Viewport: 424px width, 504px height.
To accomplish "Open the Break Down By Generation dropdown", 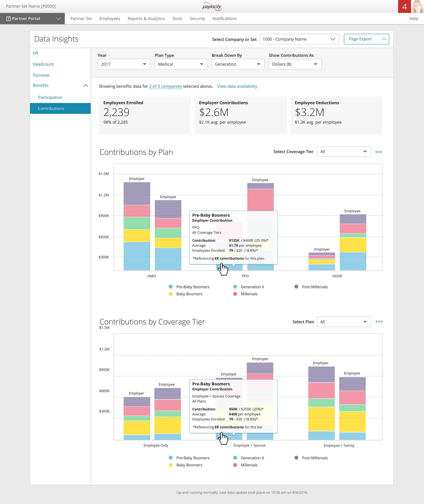I will tap(238, 64).
